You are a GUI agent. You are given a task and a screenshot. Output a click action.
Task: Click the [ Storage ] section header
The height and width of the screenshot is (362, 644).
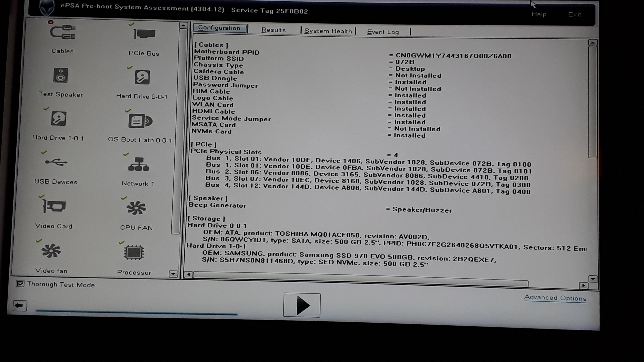[207, 219]
